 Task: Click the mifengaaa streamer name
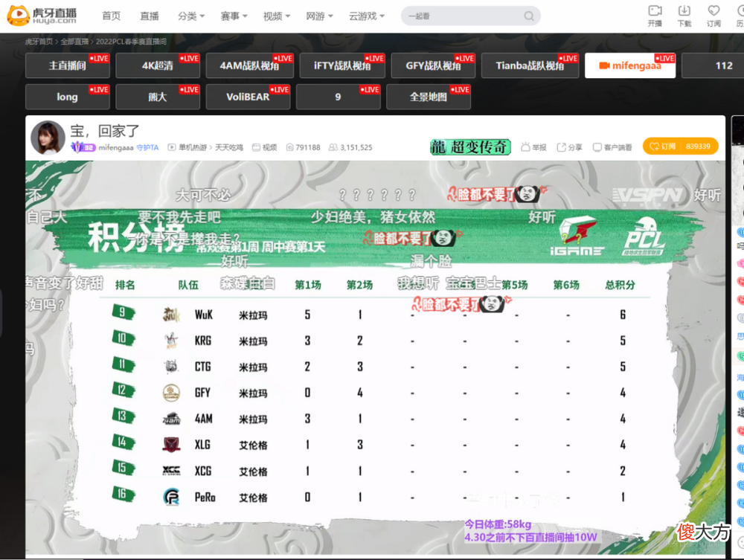coord(116,147)
